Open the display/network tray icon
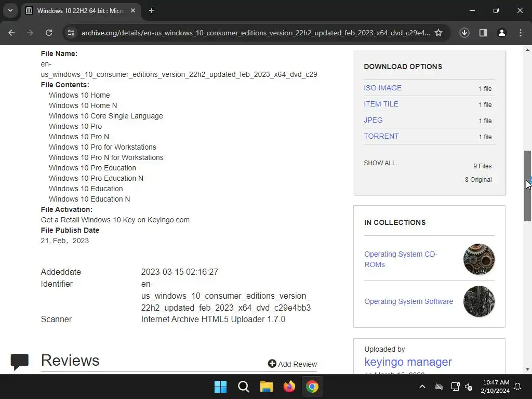This screenshot has height=399, width=532. pos(455,387)
